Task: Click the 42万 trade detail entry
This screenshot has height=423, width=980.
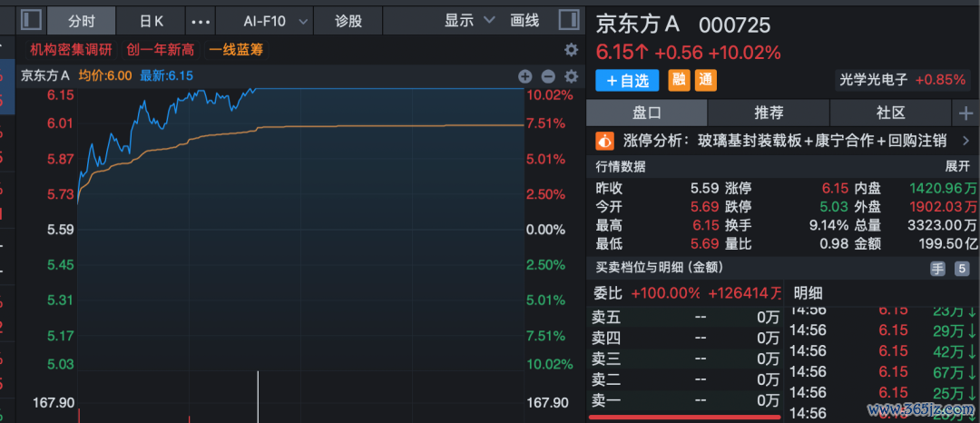Action: [x=883, y=352]
